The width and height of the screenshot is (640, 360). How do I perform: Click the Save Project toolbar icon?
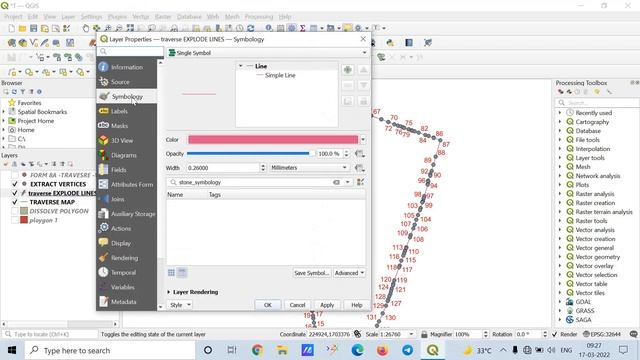33,28
